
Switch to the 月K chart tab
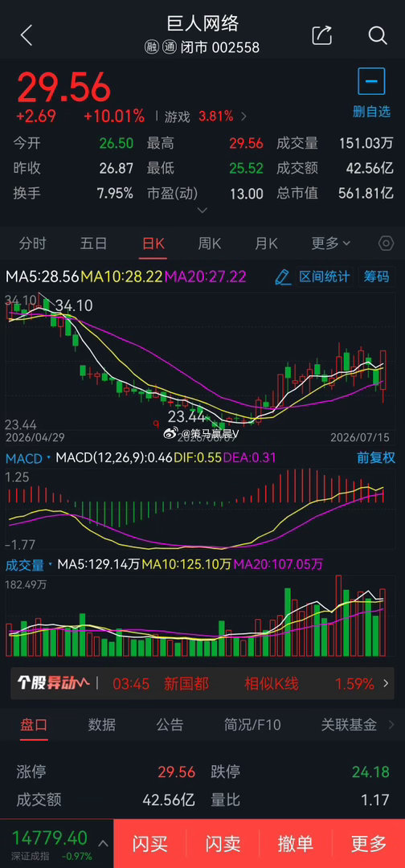[266, 243]
